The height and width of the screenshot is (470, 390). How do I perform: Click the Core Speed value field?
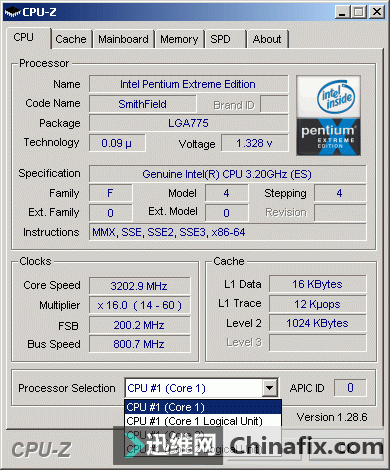139,286
